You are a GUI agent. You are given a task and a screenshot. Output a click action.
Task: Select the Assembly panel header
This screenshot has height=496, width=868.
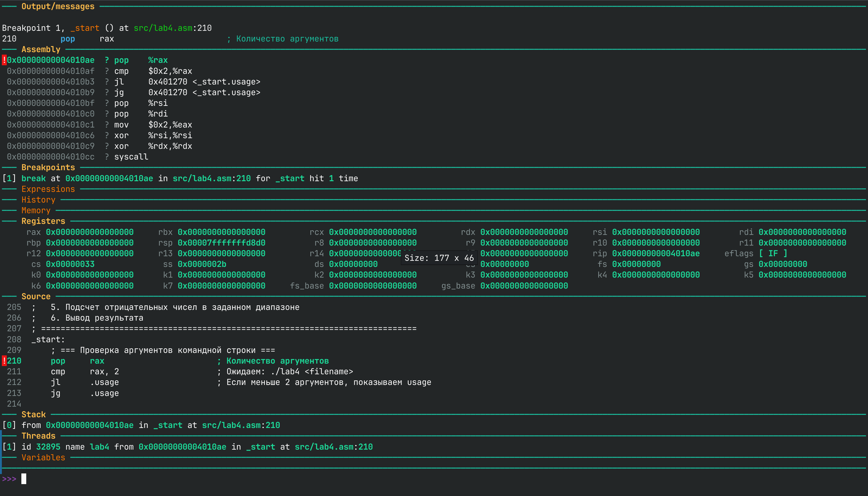click(41, 49)
